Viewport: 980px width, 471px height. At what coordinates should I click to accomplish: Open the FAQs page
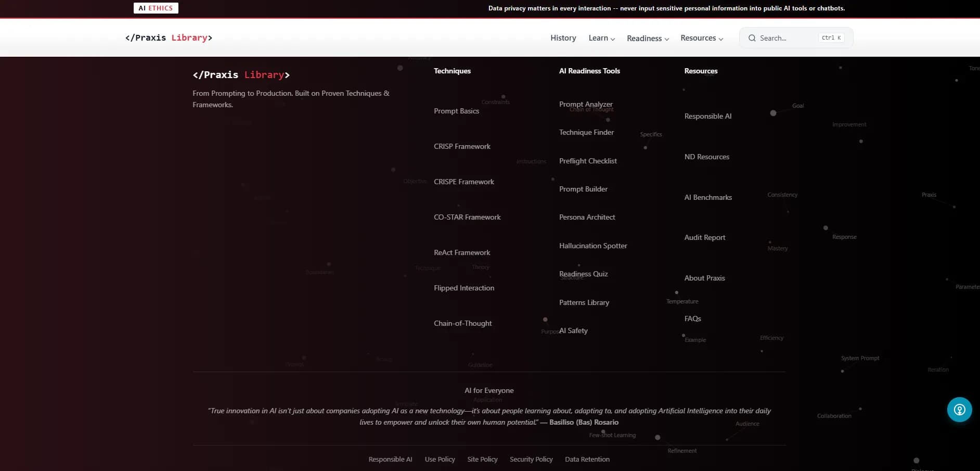(x=692, y=319)
